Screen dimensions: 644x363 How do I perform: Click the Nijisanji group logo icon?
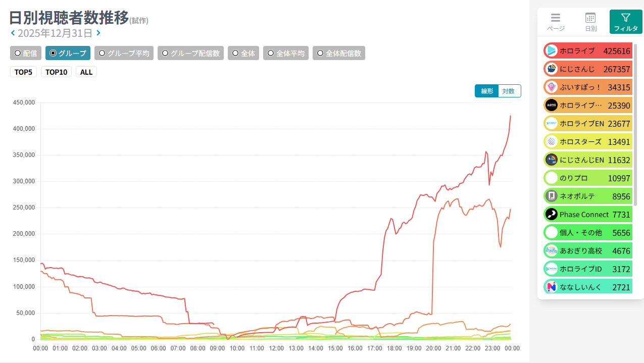[551, 69]
